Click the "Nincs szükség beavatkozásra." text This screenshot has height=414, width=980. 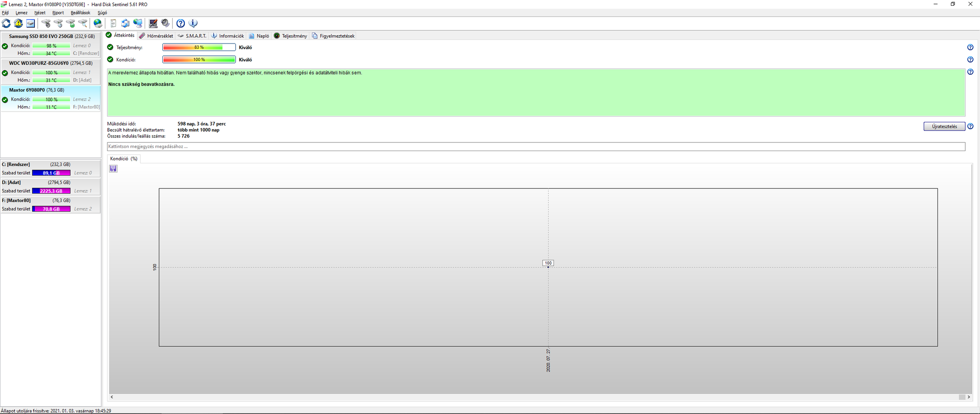141,85
